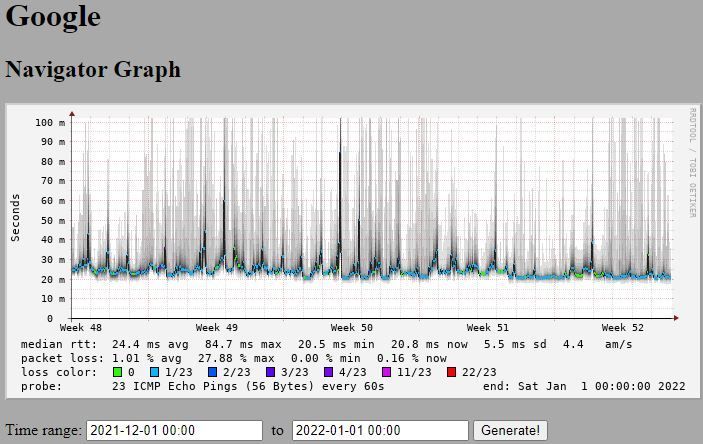Click the Week 50 axis label
The height and width of the screenshot is (444, 703).
point(352,328)
